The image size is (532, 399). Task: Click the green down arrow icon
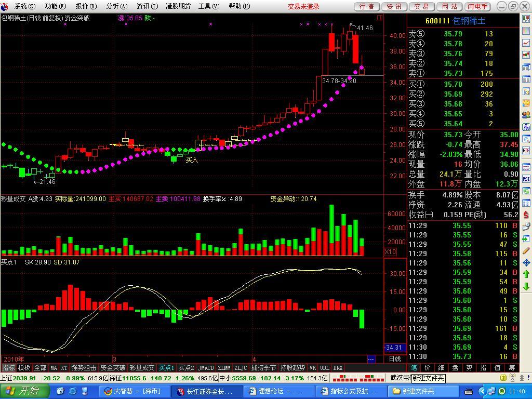tap(526, 286)
